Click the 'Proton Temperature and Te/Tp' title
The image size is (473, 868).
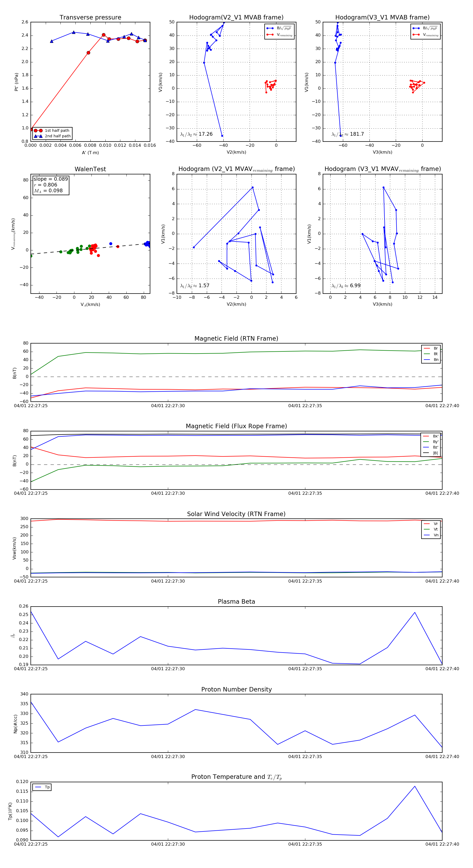236,777
